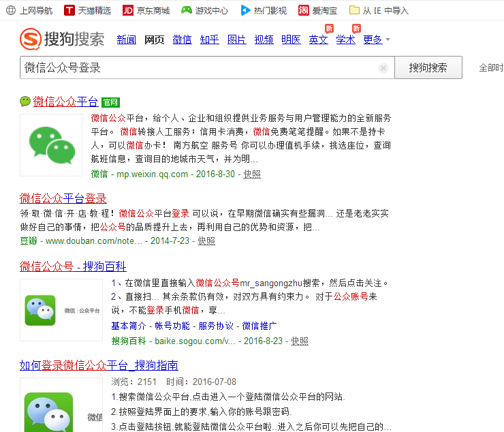
Task: Clear the search box with X icon
Action: tap(383, 68)
